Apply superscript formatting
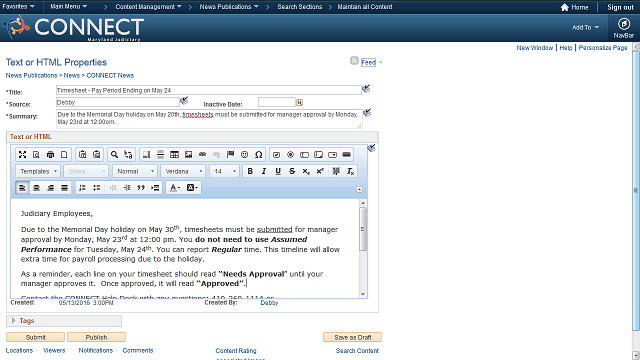The width and height of the screenshot is (640, 360). click(320, 171)
